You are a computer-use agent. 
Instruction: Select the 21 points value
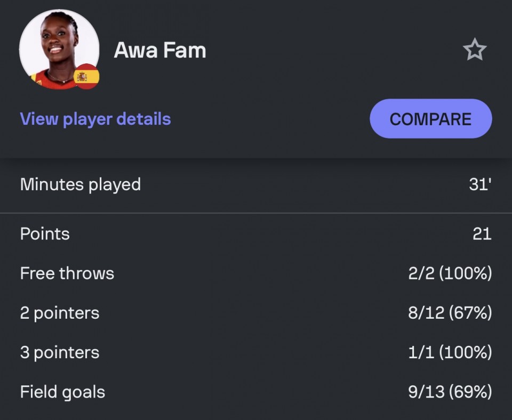point(482,233)
